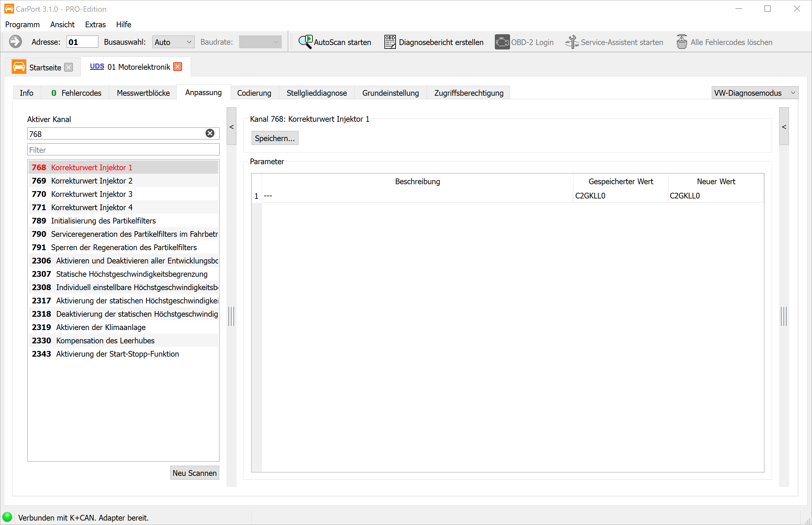The width and height of the screenshot is (812, 525).
Task: Click the CarPort app icon in title bar
Action: (9, 9)
